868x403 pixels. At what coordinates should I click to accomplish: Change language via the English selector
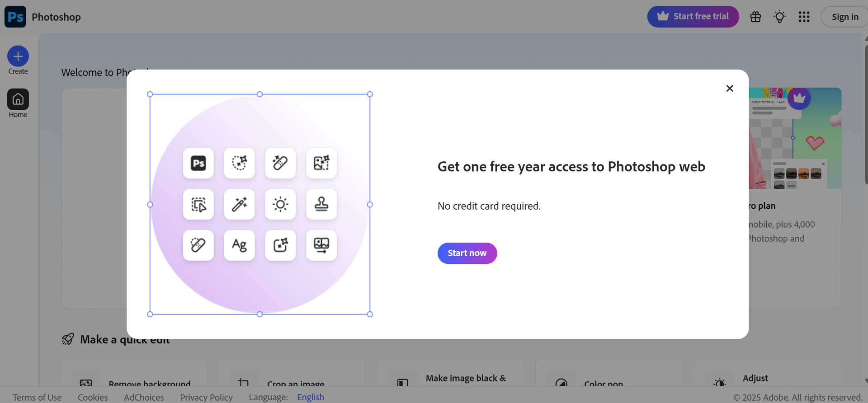pos(310,397)
